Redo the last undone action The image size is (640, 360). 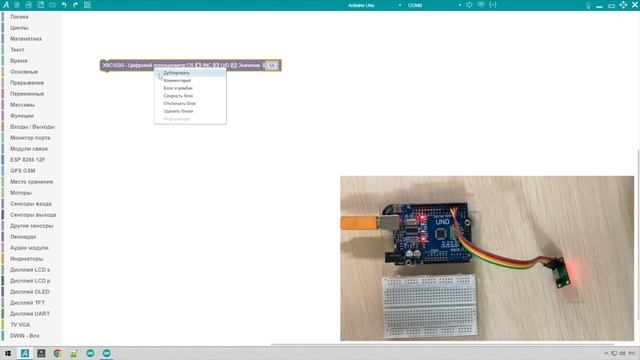coord(76,5)
